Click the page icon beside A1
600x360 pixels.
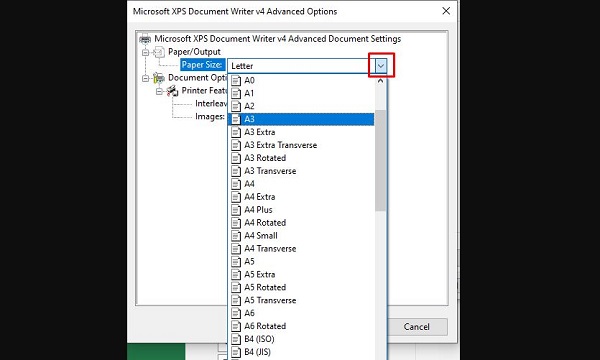pos(236,93)
